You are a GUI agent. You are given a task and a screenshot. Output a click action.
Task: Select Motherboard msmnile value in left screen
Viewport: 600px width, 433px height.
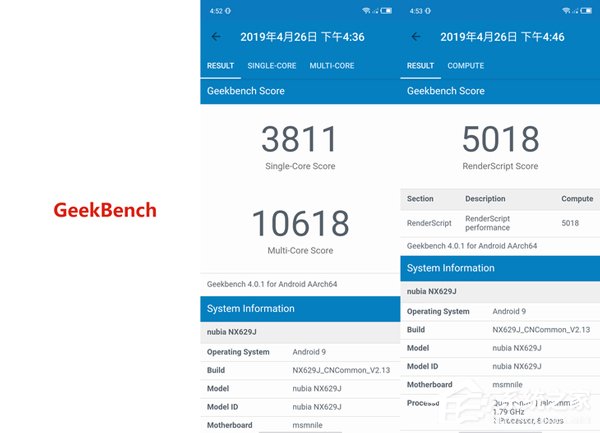(307, 425)
